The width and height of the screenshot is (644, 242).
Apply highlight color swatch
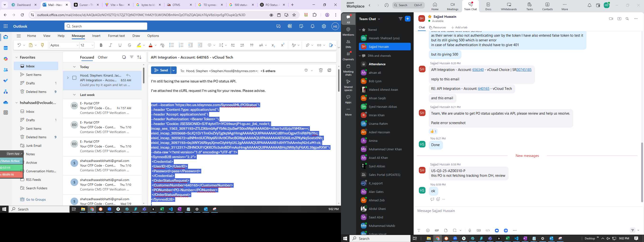[x=139, y=45]
